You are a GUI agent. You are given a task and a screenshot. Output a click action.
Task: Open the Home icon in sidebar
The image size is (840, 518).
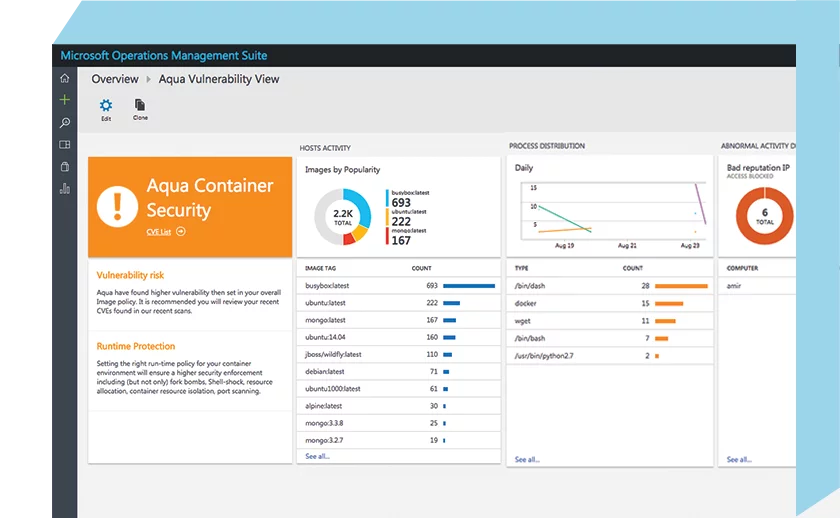click(x=64, y=78)
